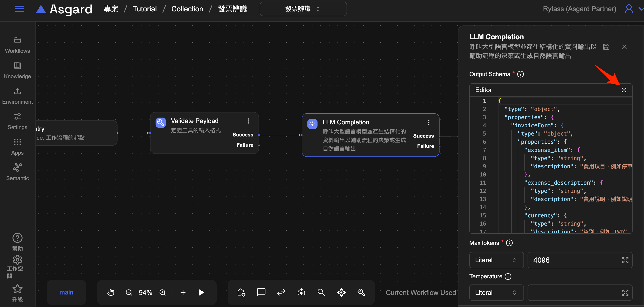Open the 發票辨識 workflow selector dropdown

pos(303,9)
